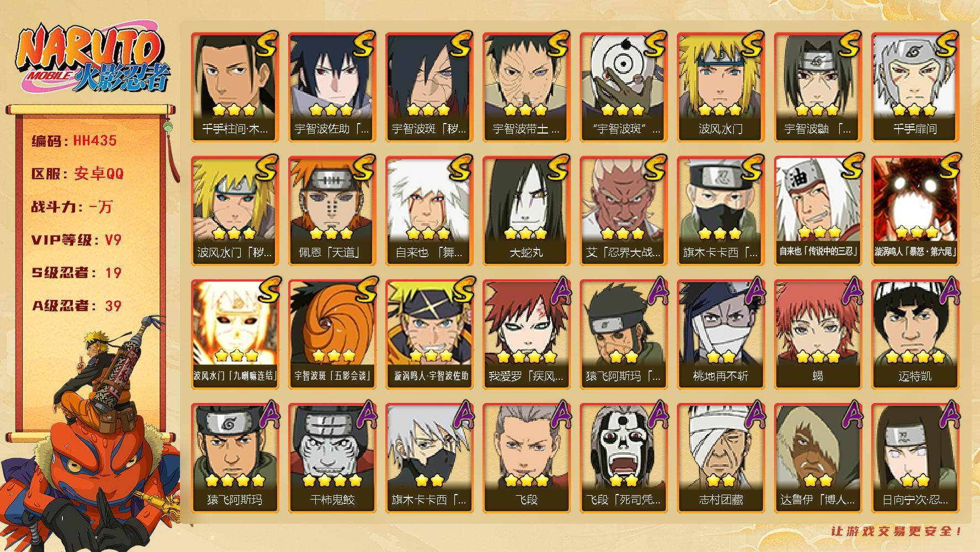Select 漩涡鸣人「暴怒·第六尾」 card
Screen dimensions: 980x552
pos(915,211)
